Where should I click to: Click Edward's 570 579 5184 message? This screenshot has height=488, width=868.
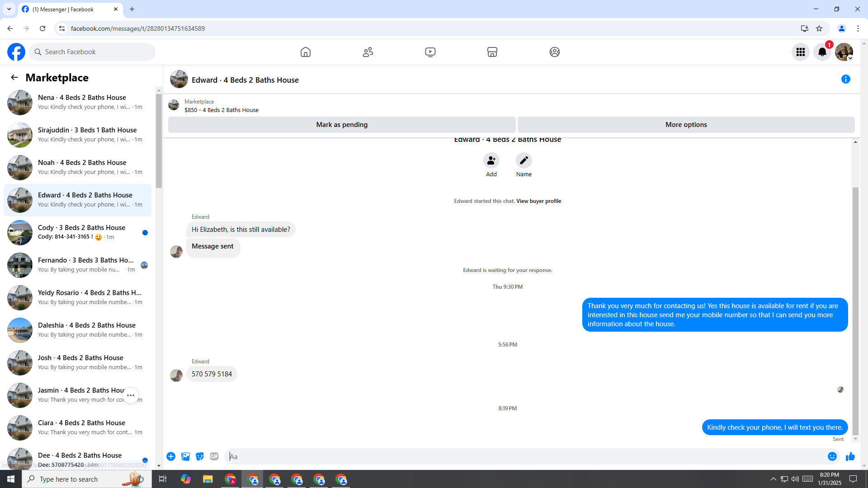pyautogui.click(x=212, y=374)
